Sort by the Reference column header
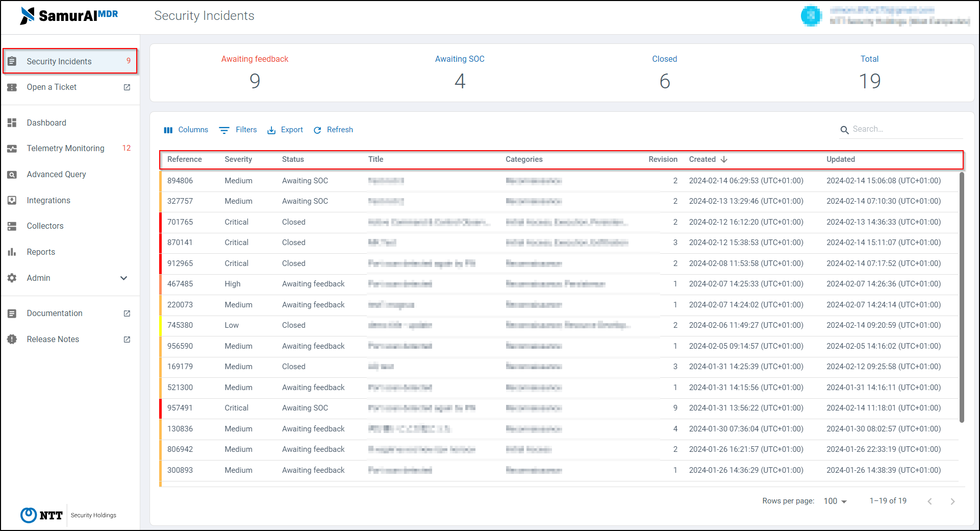 (185, 159)
